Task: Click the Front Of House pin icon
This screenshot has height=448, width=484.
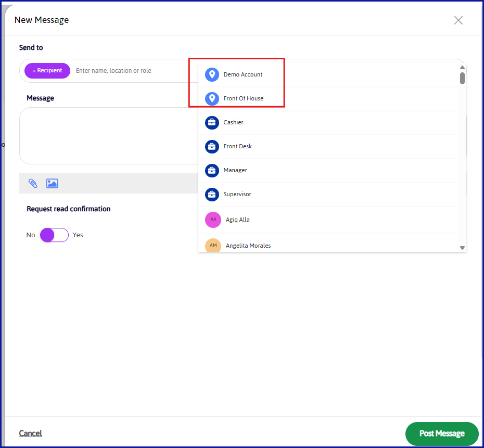Action: [212, 98]
